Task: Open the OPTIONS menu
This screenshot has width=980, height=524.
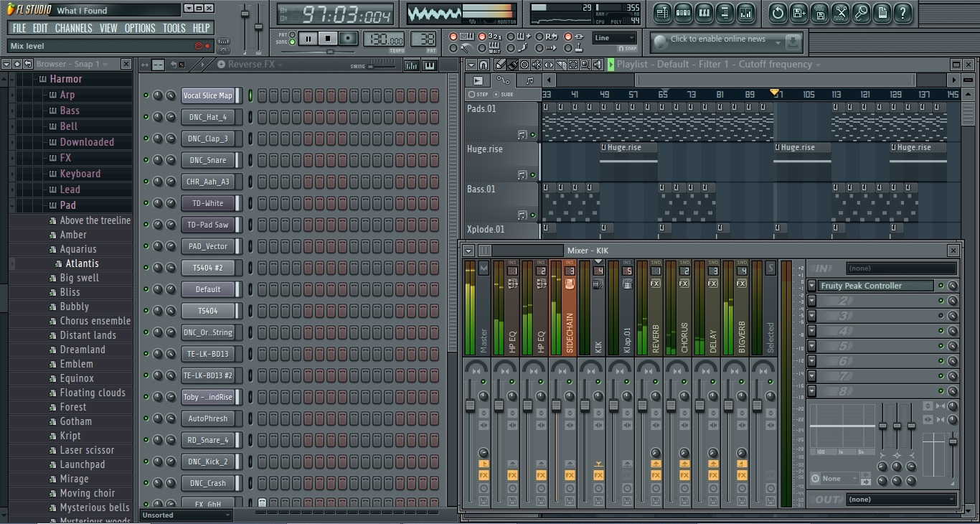Action: point(140,28)
